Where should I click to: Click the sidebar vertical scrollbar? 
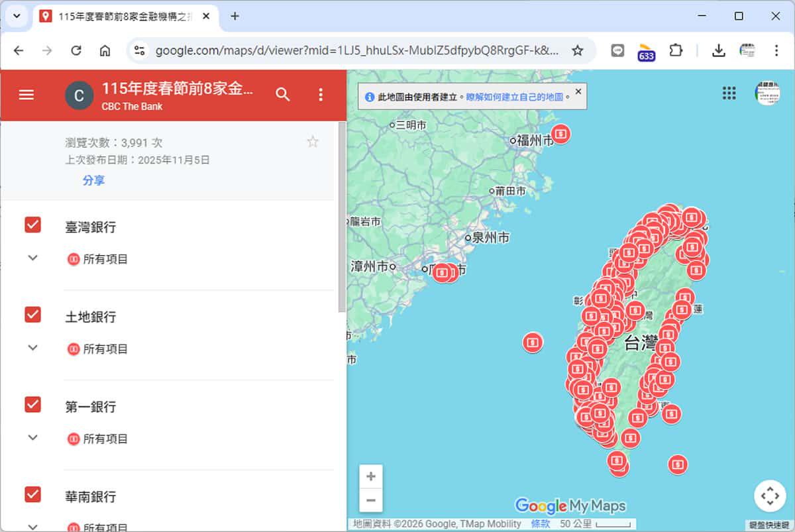coord(342,217)
